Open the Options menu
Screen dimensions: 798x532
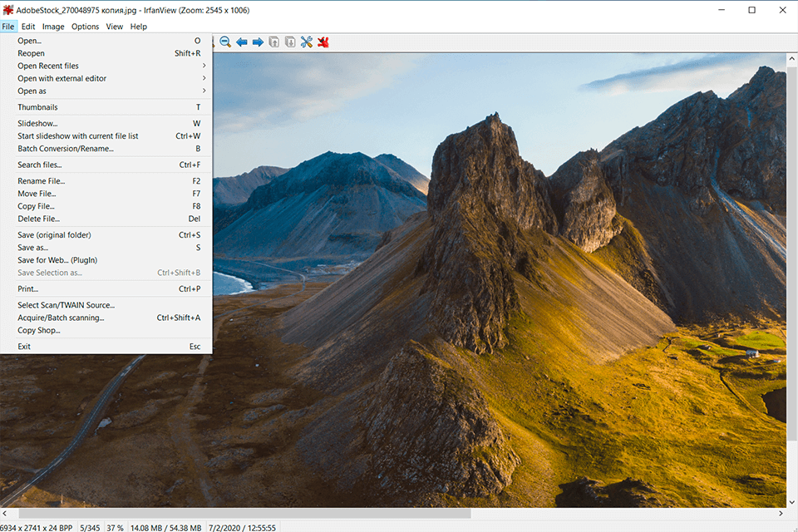[x=85, y=27]
